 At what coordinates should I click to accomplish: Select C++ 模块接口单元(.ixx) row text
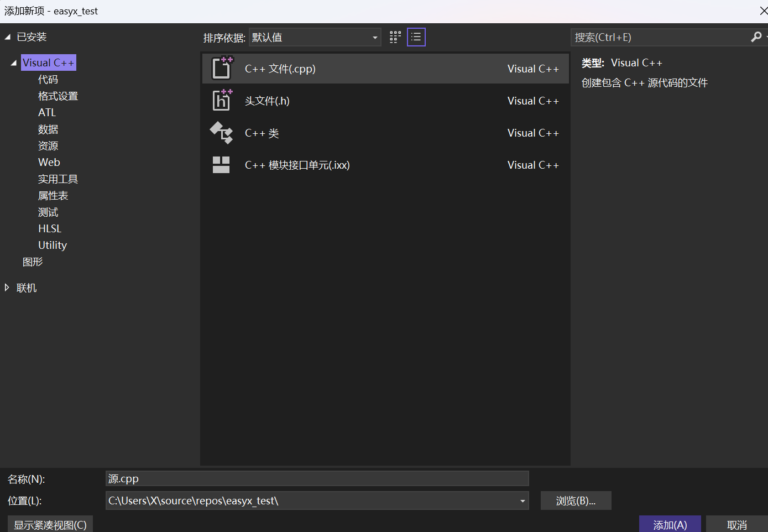[x=297, y=165]
